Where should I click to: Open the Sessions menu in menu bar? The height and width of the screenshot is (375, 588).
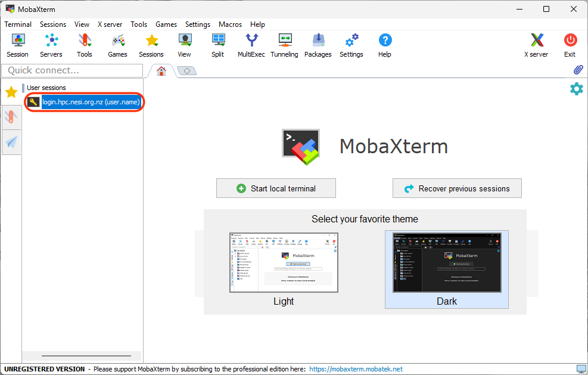tap(53, 24)
